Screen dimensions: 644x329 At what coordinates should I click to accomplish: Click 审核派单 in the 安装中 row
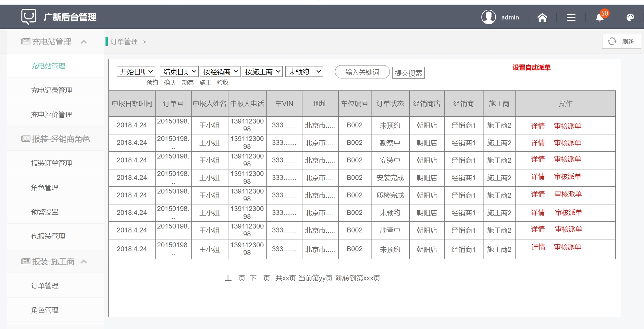pyautogui.click(x=567, y=159)
